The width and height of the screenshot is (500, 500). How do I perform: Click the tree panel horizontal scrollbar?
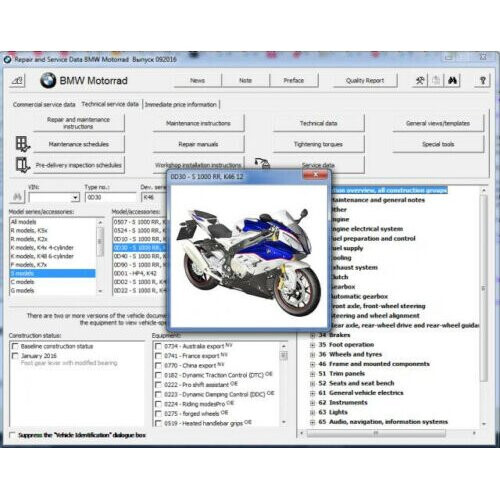click(x=376, y=433)
